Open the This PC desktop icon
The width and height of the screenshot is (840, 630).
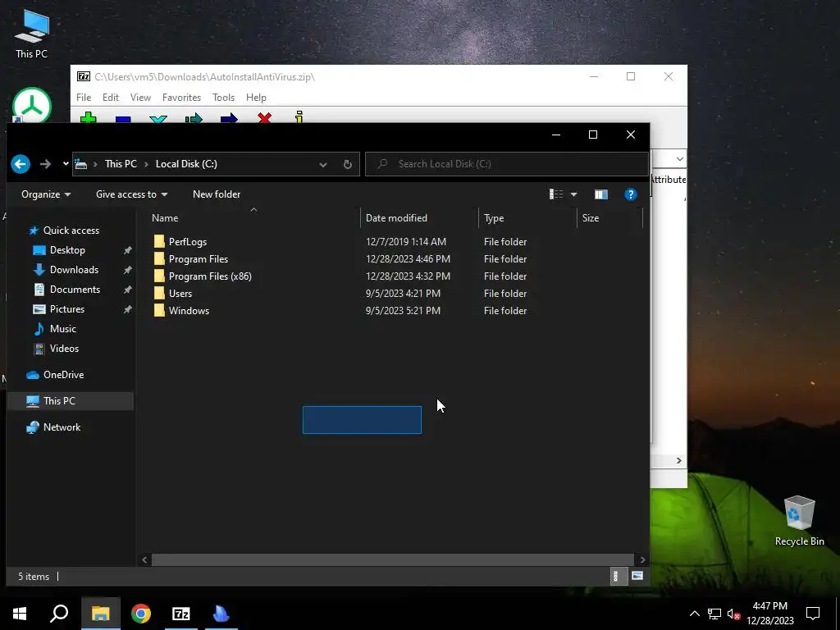click(x=32, y=34)
